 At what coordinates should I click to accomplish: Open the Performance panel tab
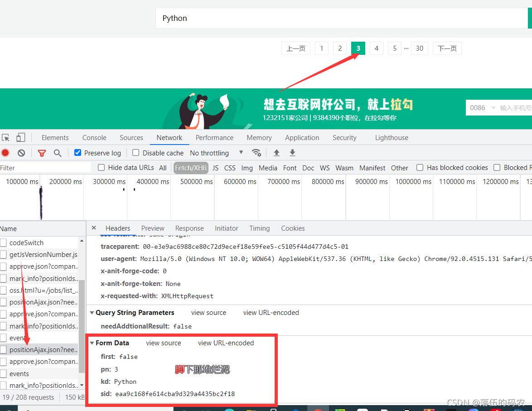coord(214,137)
